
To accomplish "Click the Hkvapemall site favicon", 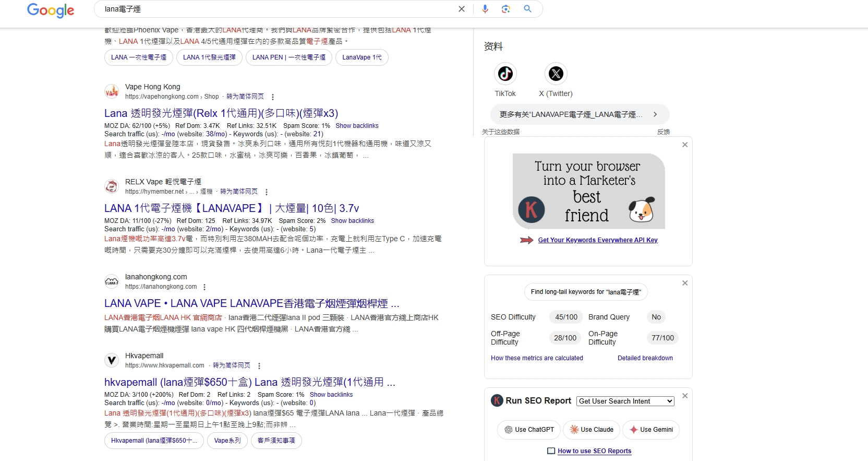I will pyautogui.click(x=112, y=360).
